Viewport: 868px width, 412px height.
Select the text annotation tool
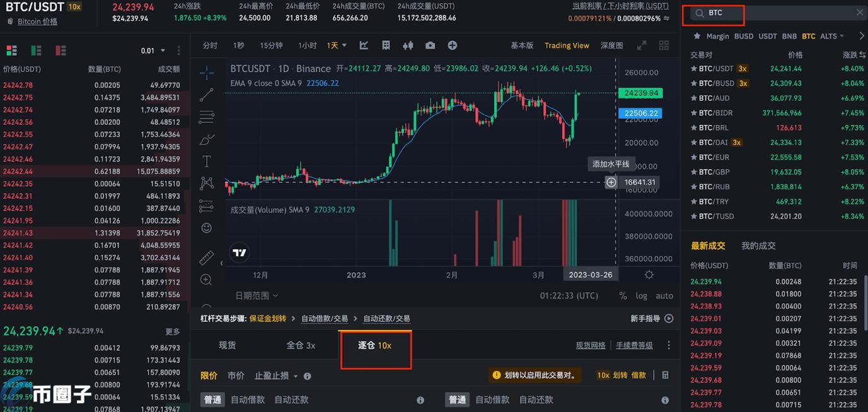pyautogui.click(x=206, y=161)
